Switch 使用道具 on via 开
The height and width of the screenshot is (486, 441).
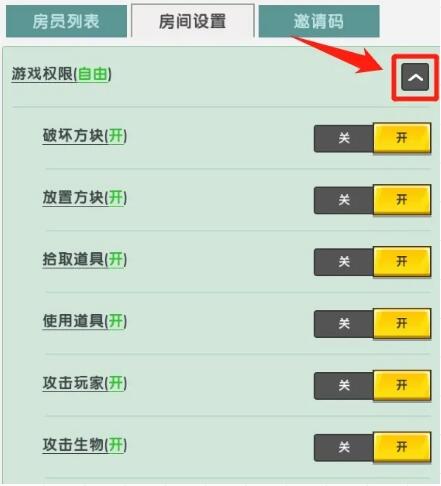pos(402,323)
